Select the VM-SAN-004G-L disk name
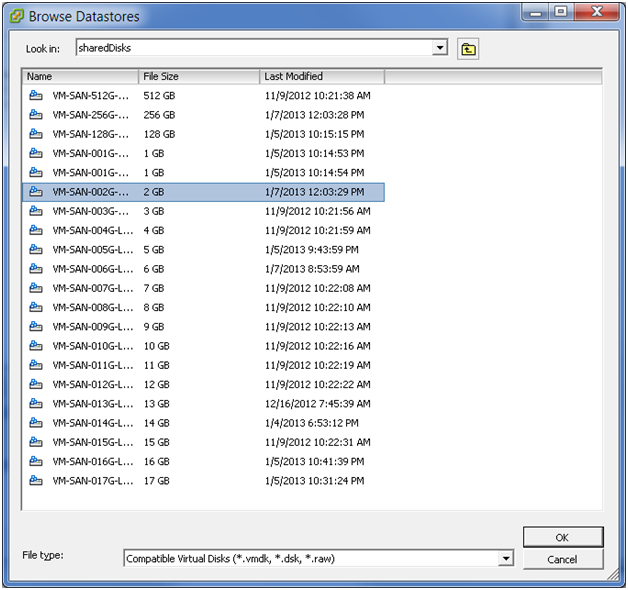This screenshot has width=628, height=590. (93, 230)
